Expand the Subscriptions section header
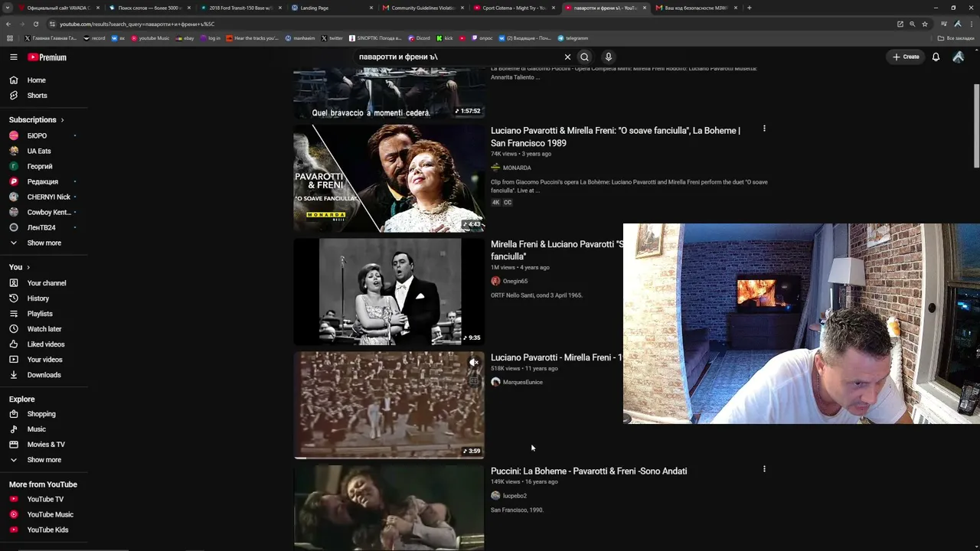The height and width of the screenshot is (551, 980). pyautogui.click(x=37, y=120)
